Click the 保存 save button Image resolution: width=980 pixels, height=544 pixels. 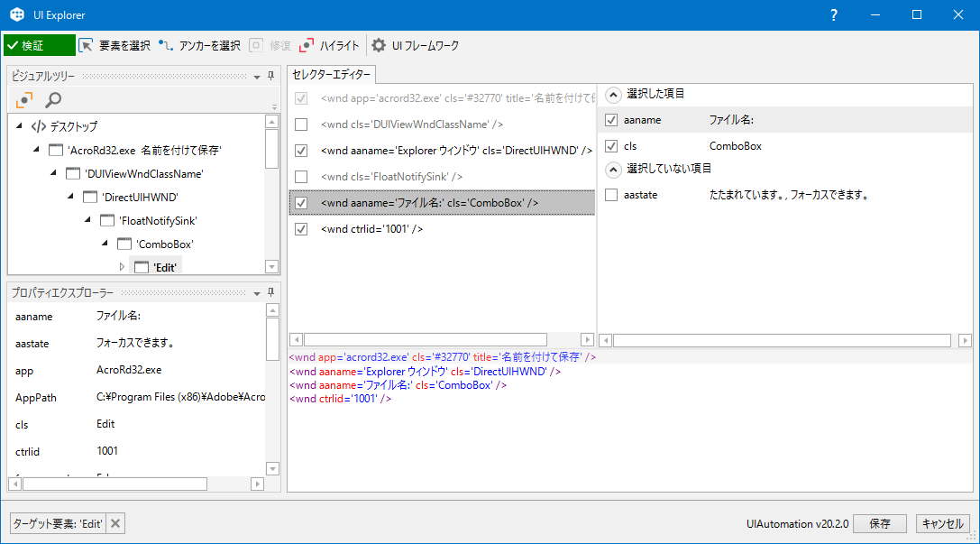coord(879,523)
